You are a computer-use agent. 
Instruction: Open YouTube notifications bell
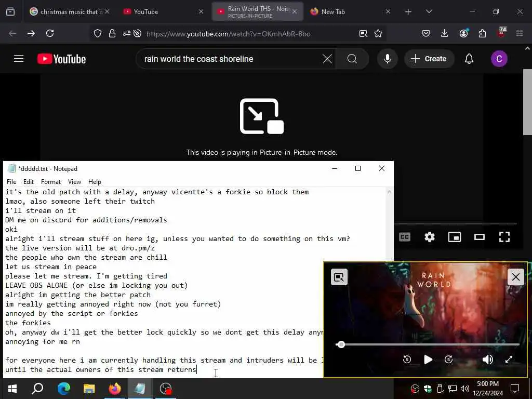point(469,59)
